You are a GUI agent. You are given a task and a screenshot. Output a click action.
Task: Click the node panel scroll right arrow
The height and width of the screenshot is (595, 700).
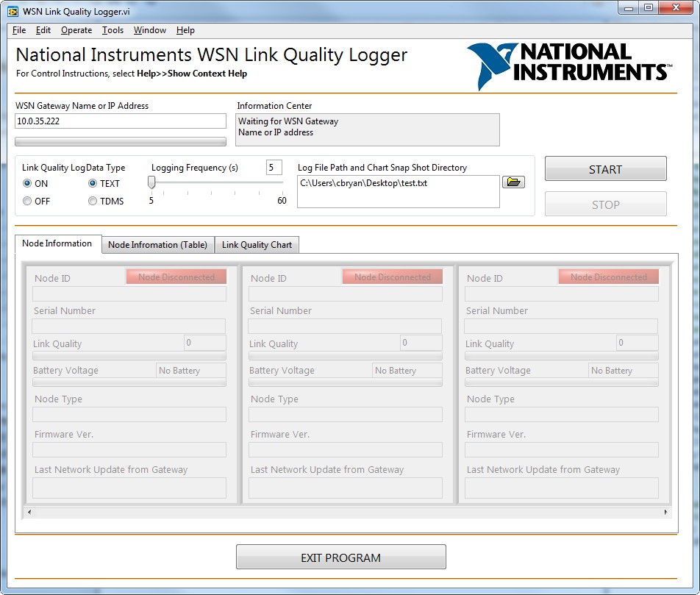665,512
